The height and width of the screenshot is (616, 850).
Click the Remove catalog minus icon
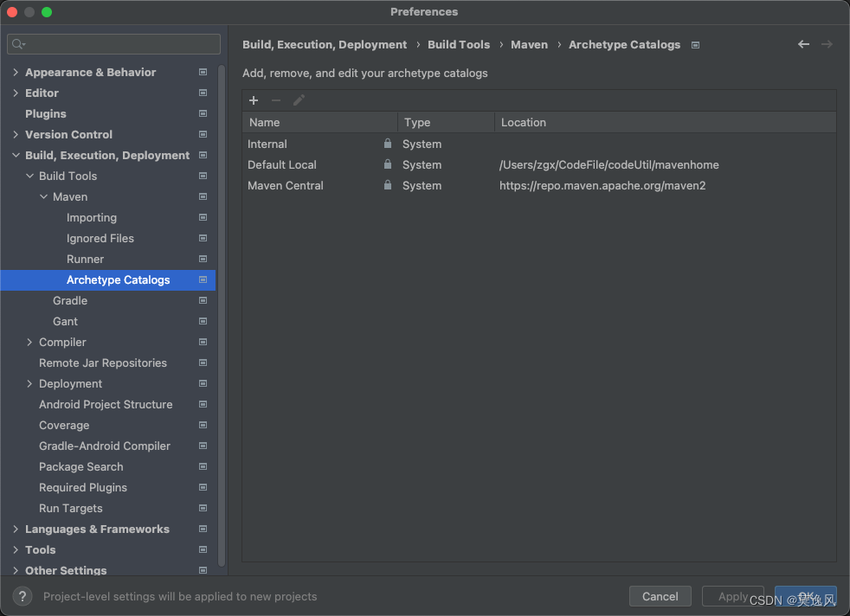[x=276, y=100]
